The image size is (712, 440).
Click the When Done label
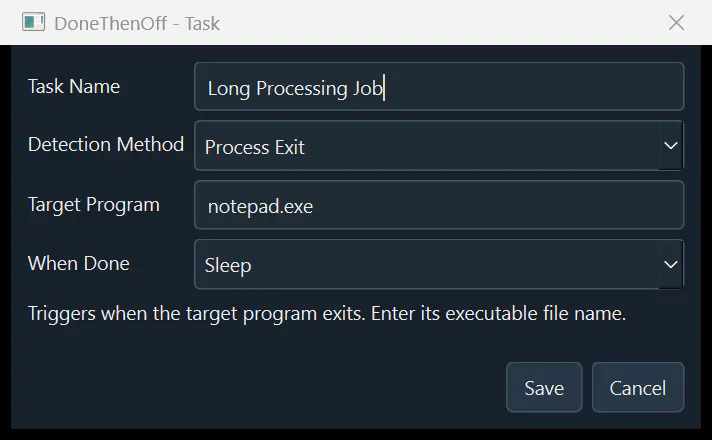coord(79,263)
